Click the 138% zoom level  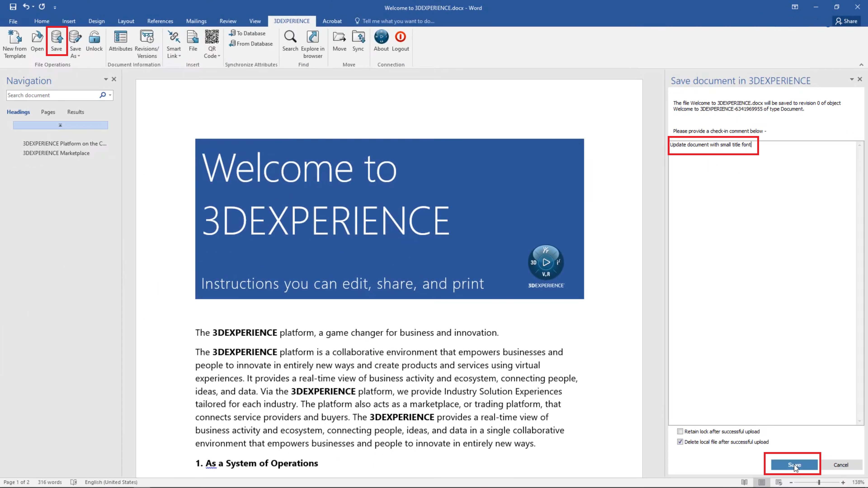click(x=858, y=482)
